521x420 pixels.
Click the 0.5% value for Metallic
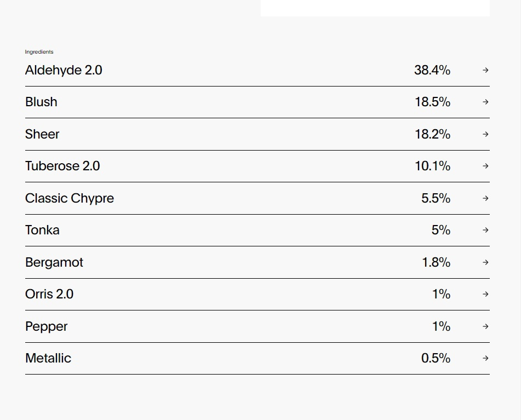tap(436, 358)
